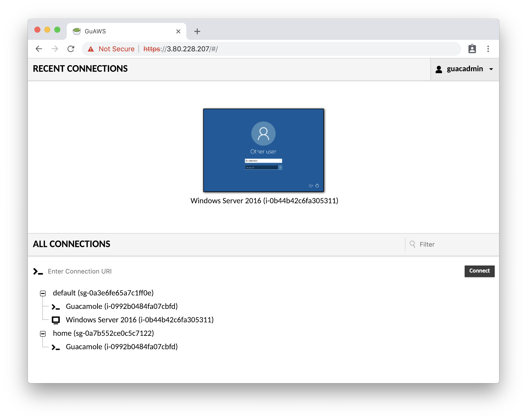Go back using the browser back arrow
527x420 pixels.
coord(39,49)
